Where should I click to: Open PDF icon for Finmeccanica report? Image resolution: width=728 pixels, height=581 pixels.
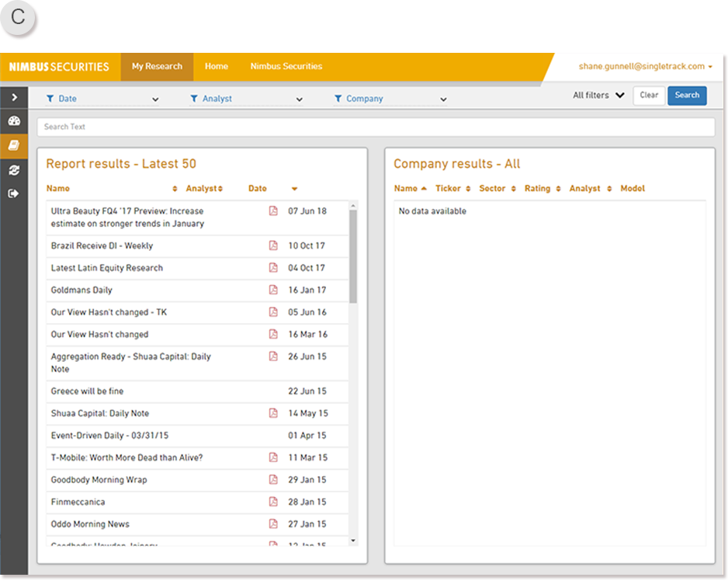[273, 502]
